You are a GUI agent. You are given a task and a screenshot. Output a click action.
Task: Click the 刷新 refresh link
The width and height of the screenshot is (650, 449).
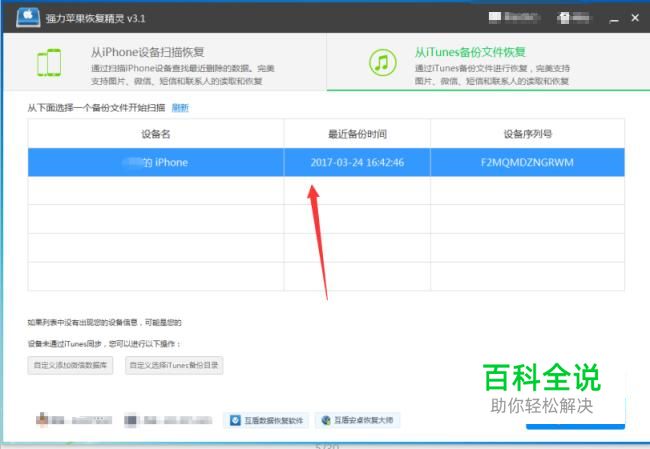click(180, 108)
